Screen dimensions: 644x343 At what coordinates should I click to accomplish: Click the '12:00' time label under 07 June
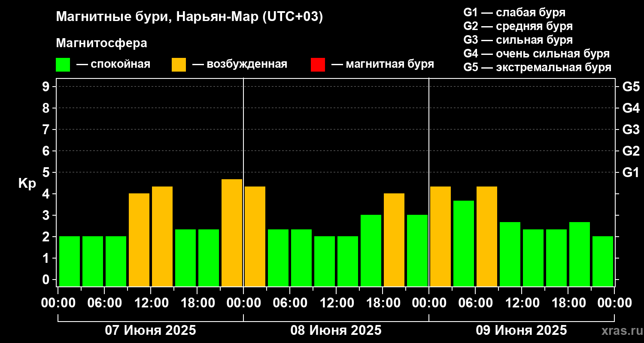coord(151,303)
